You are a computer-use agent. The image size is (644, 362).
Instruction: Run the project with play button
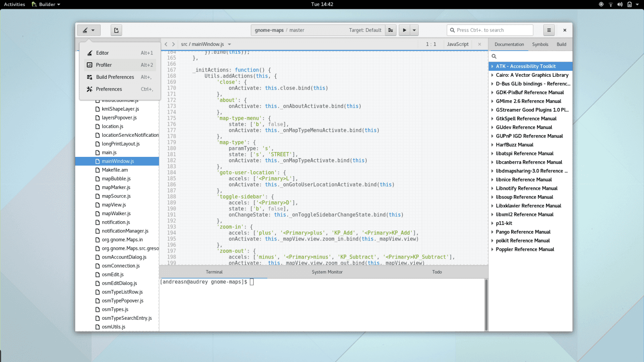tap(405, 30)
